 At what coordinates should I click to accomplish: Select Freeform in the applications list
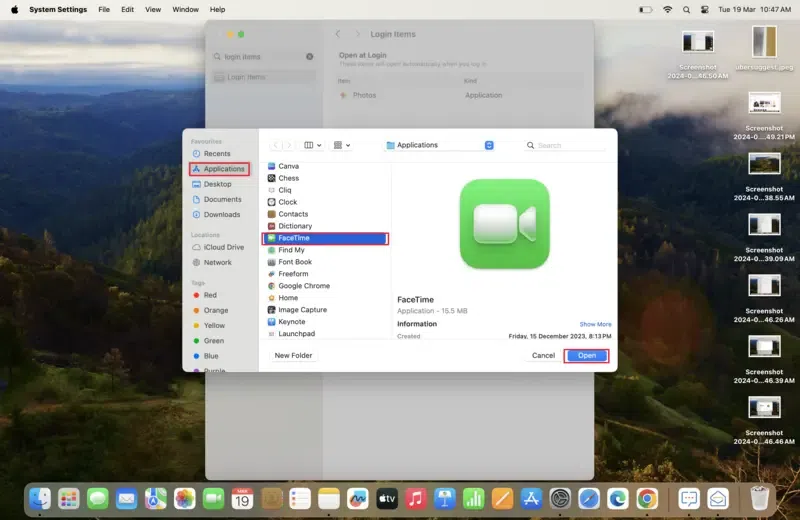coord(326,274)
